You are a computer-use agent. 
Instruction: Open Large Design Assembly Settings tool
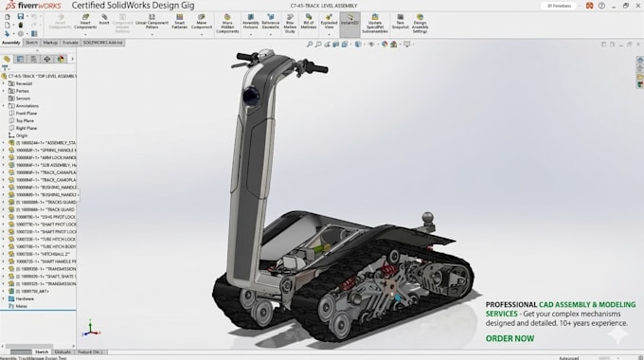[420, 24]
